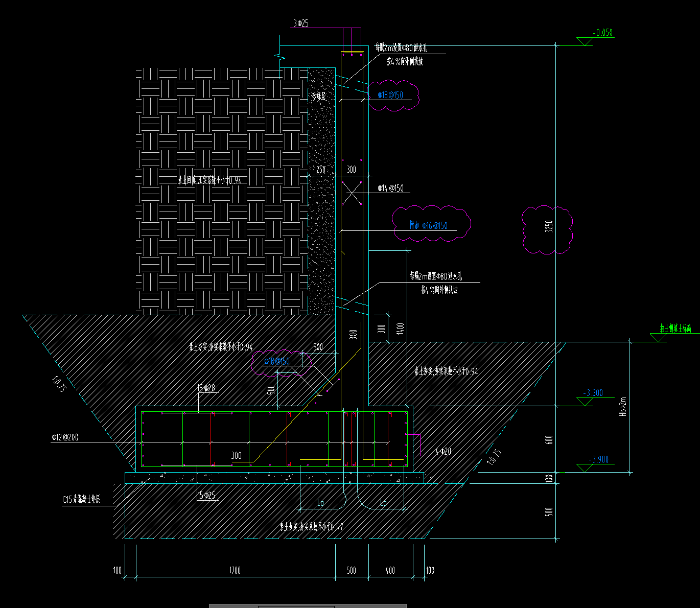Select the 1400 vertical dimension text
The width and height of the screenshot is (700, 608).
coord(401,330)
